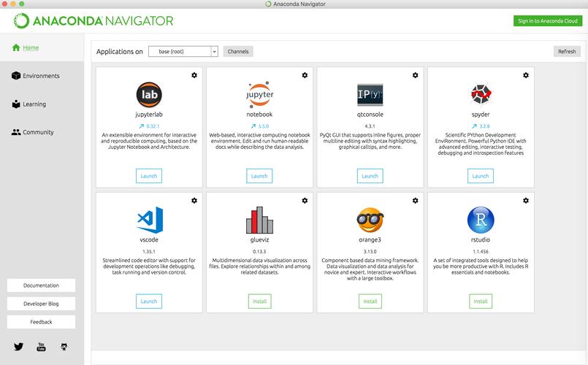Click the rstudio version 1.1.456
The image size is (588, 365).
coord(481,251)
